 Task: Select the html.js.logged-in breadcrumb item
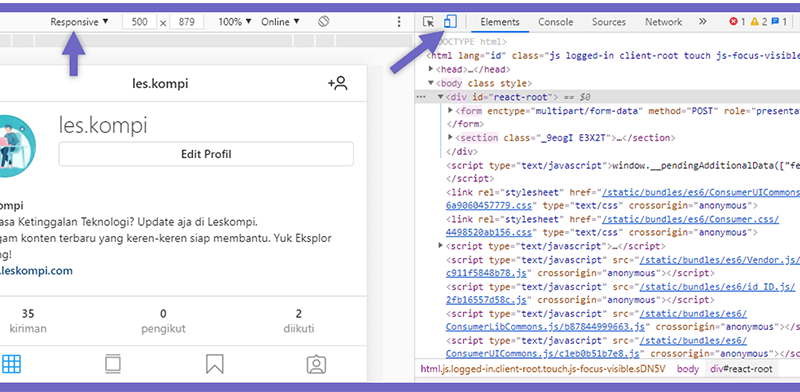[x=543, y=369]
